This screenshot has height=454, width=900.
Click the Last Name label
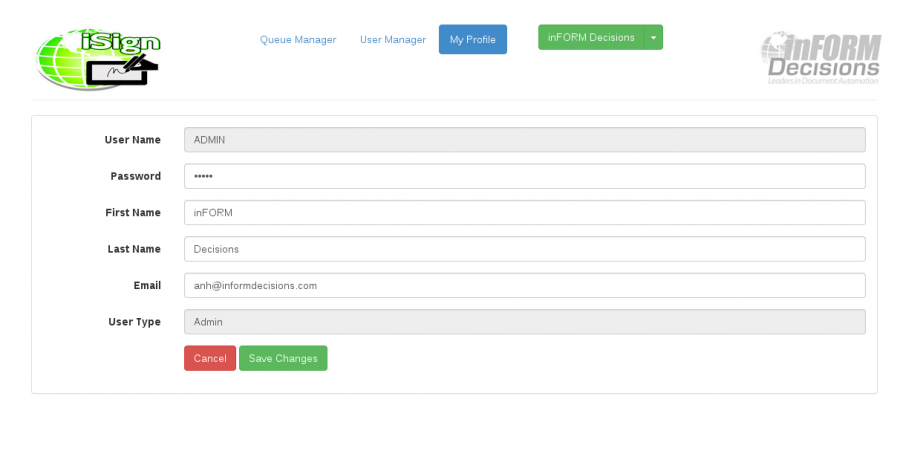134,249
